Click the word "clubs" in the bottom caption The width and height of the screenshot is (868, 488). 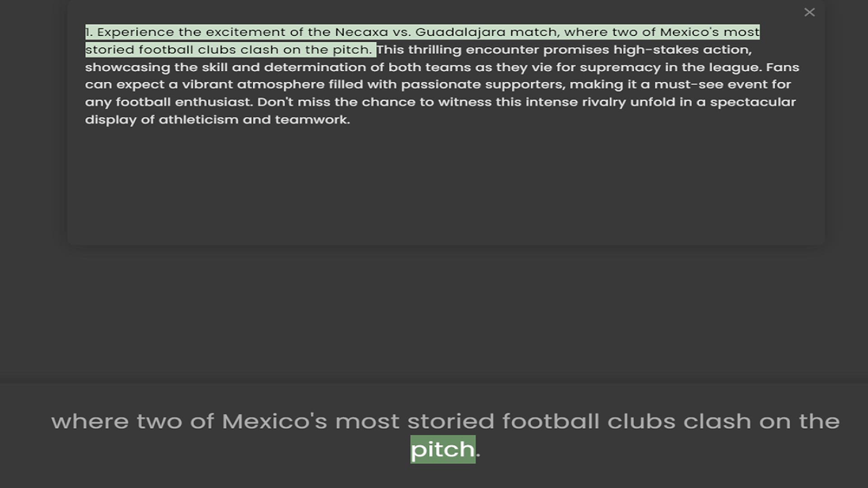tap(641, 421)
